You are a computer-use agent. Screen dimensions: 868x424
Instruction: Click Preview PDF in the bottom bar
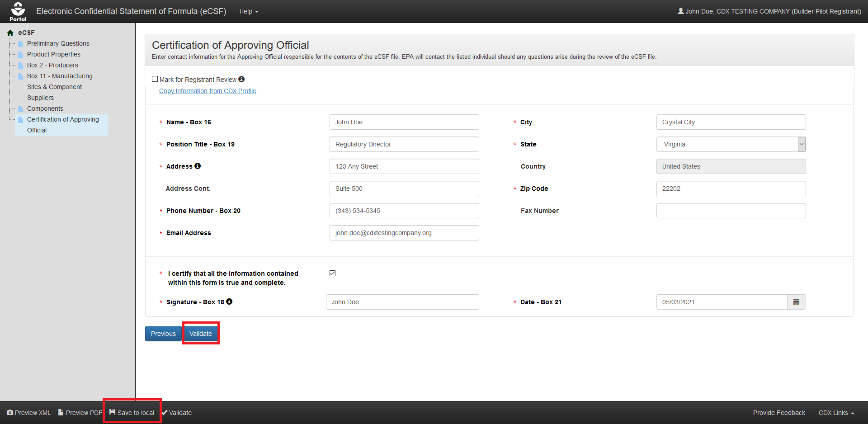click(80, 413)
